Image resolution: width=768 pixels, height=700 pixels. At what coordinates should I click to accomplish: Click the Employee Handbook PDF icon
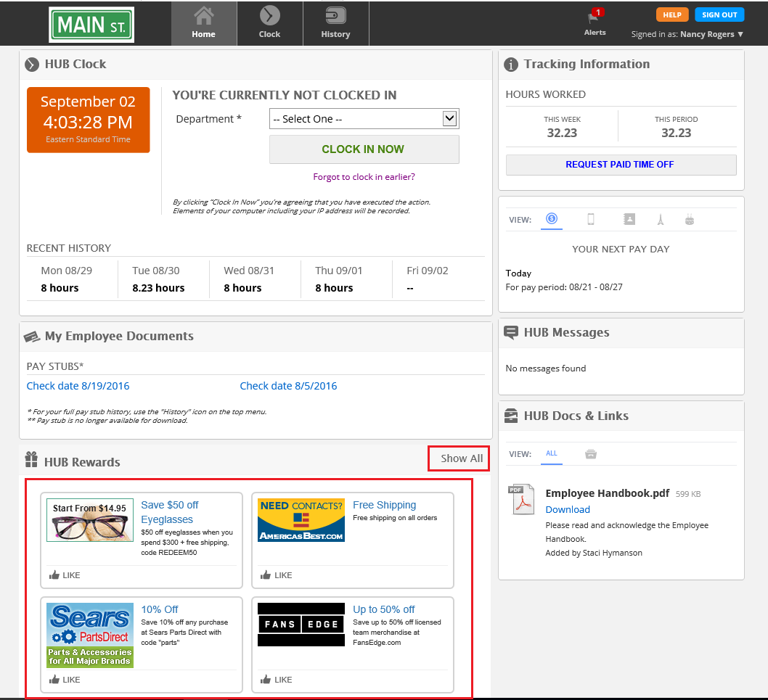[x=521, y=499]
